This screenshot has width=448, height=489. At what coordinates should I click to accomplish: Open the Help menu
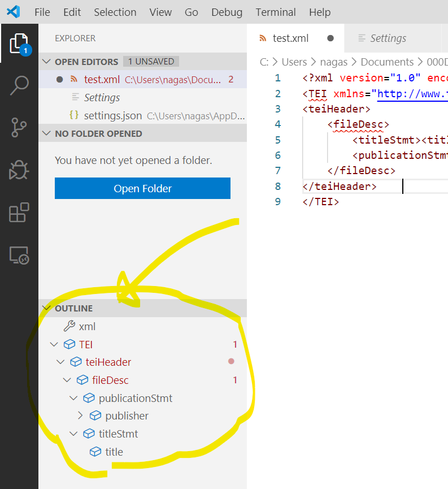(x=320, y=12)
